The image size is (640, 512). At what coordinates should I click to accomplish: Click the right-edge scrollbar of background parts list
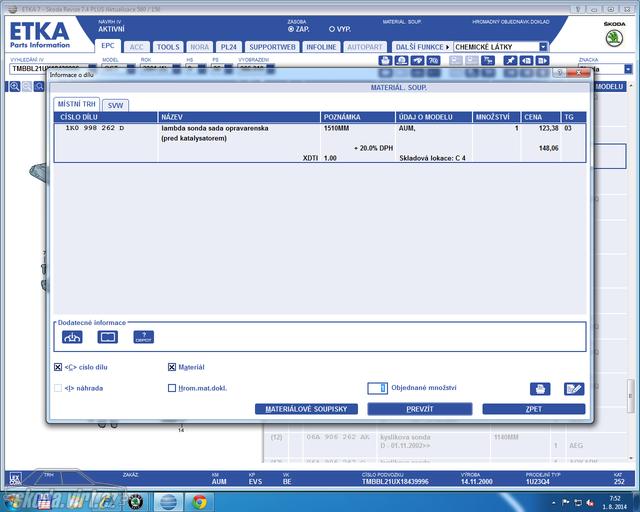click(631, 396)
